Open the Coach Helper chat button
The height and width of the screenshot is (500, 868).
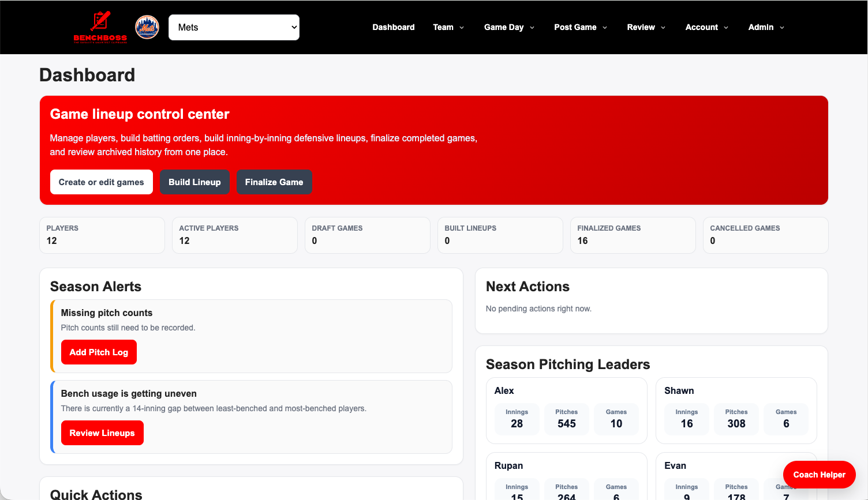(820, 475)
